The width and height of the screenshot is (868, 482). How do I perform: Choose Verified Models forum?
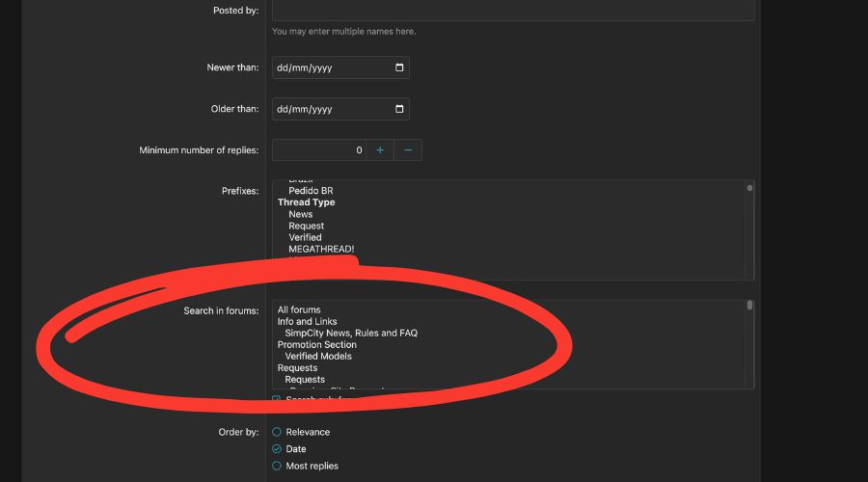tap(318, 356)
